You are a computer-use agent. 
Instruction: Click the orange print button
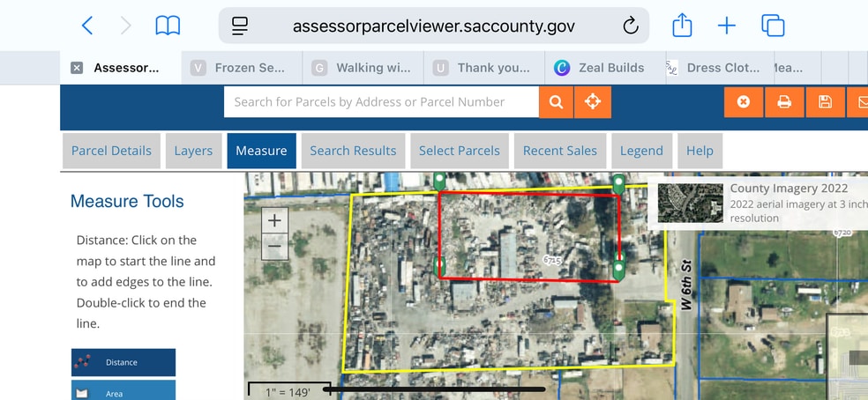coord(784,102)
